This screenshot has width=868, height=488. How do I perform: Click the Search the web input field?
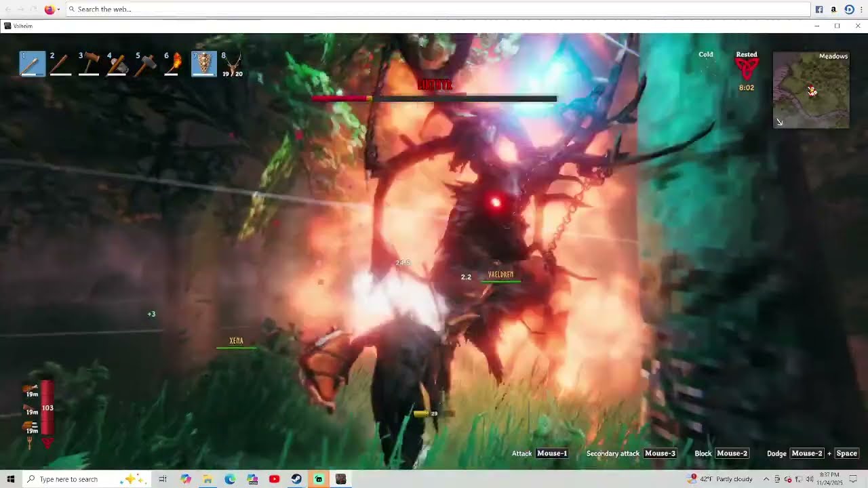click(438, 9)
